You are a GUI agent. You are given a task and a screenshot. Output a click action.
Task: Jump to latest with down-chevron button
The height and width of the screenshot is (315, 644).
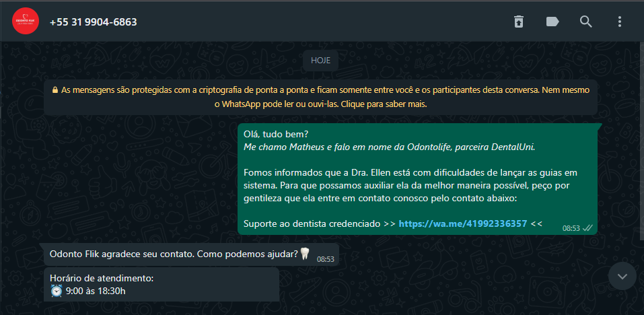tap(622, 276)
